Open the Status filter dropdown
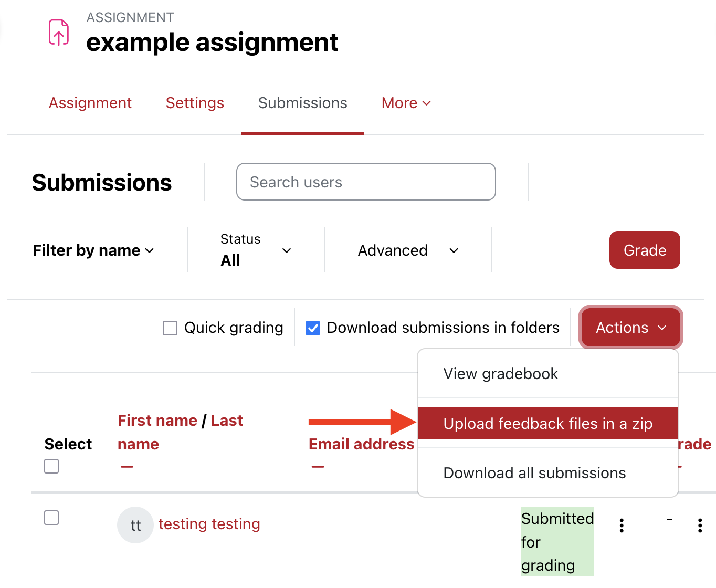The width and height of the screenshot is (716, 588). (x=257, y=250)
